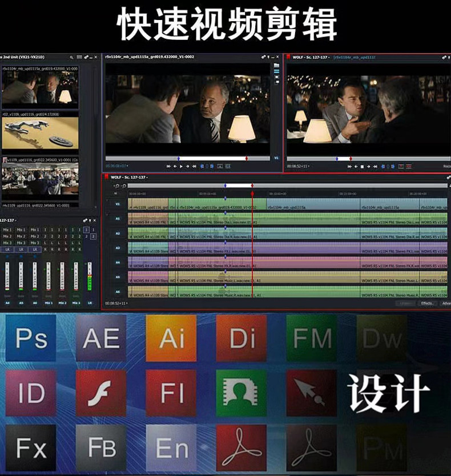
Task: Toggle the A3 audio track selector
Action: 118,248
